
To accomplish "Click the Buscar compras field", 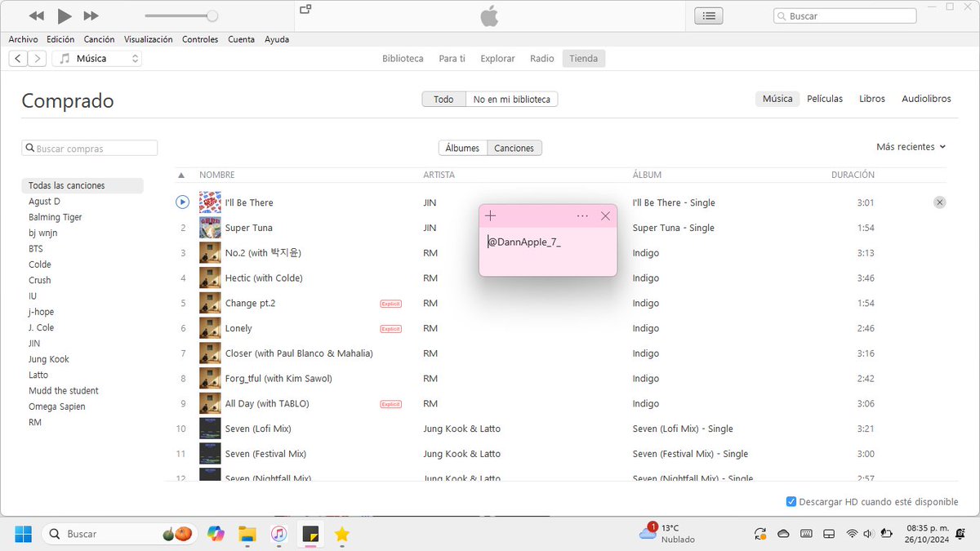I will (x=89, y=149).
